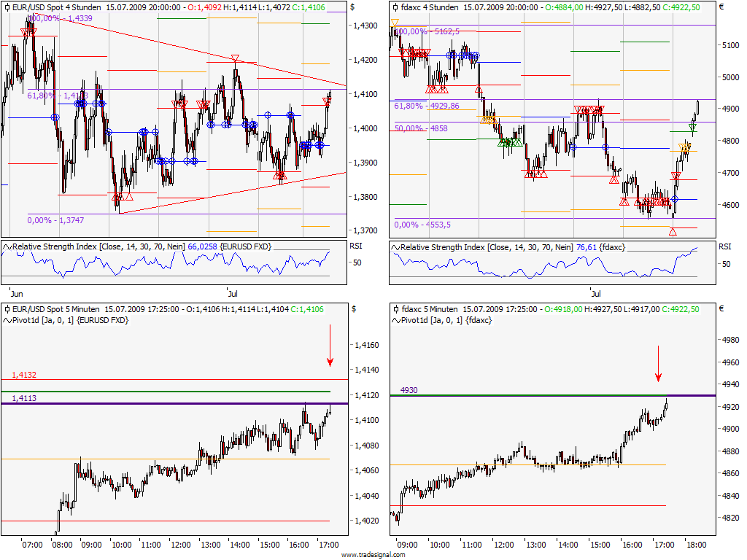
Task: Click the 4980 price label on fdaxc 5 Minuten
Action: click(x=730, y=340)
